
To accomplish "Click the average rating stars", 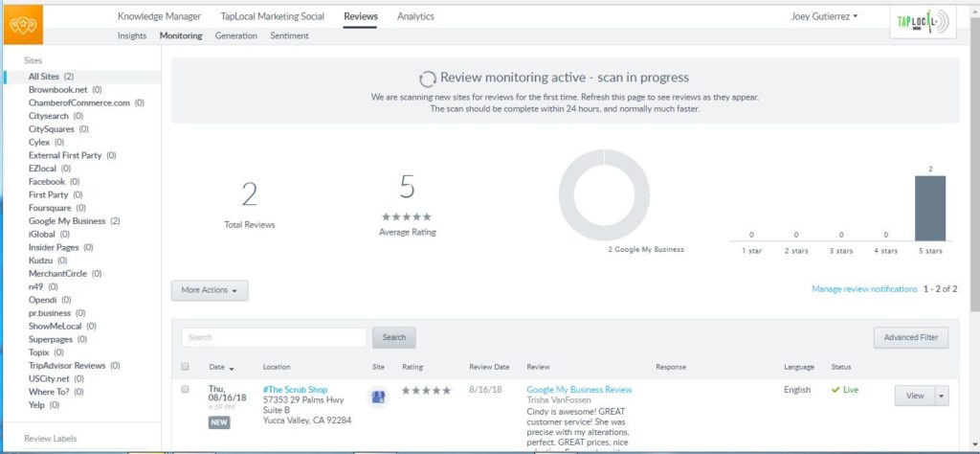I will tap(407, 217).
